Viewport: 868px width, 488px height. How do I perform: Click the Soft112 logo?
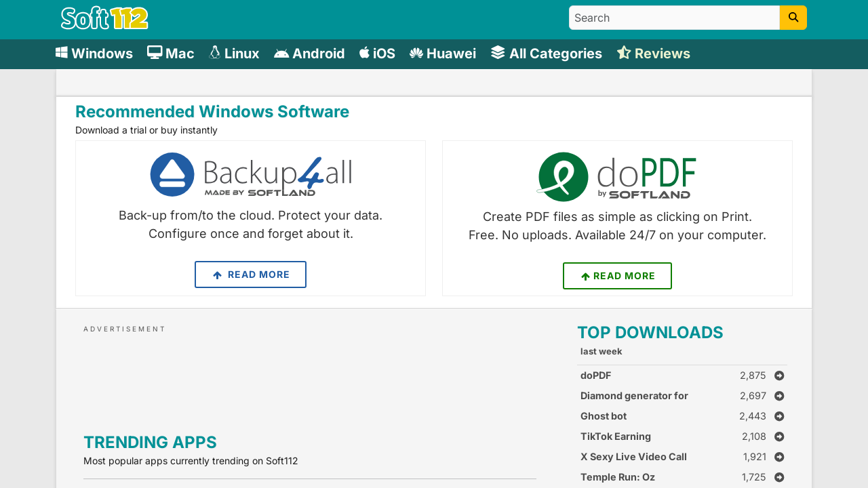(x=104, y=18)
